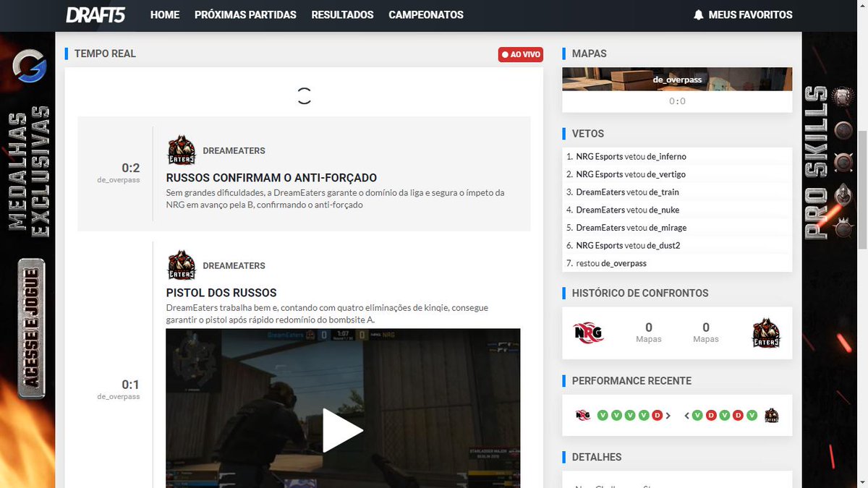Open the CAMPEONATOS menu
The width and height of the screenshot is (868, 488).
click(x=426, y=14)
